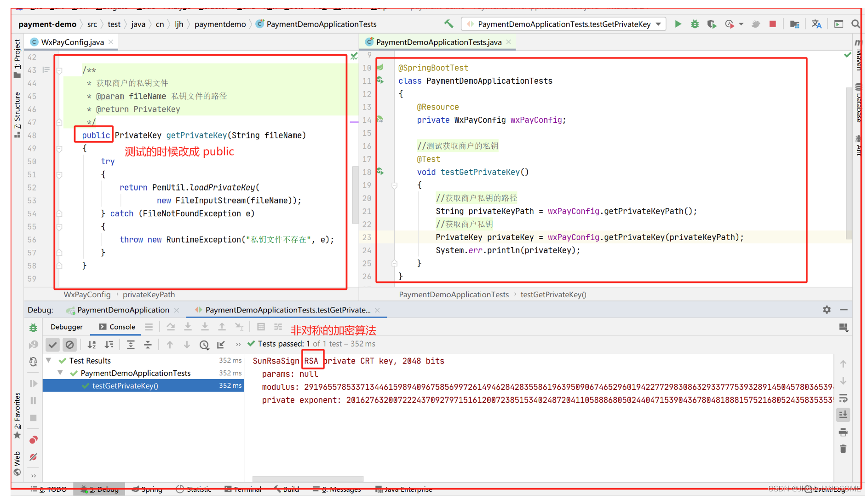Viewport: 868px width, 496px height.
Task: Open the Console tab
Action: tap(117, 327)
